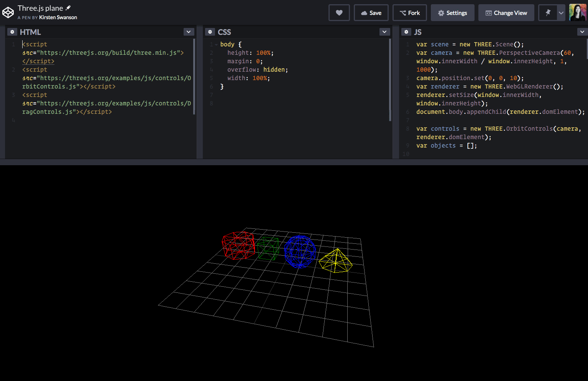Pin this pen with pin icon

pos(548,13)
